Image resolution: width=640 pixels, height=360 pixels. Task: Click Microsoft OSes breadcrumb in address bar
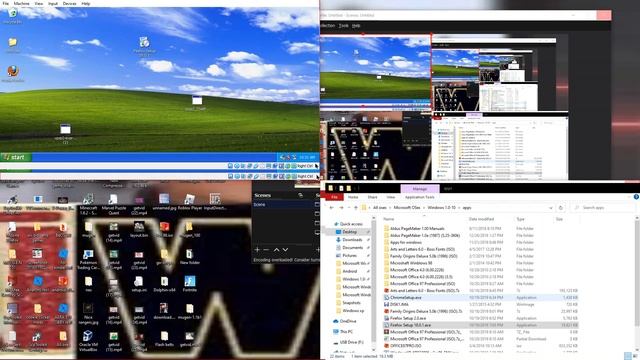407,208
